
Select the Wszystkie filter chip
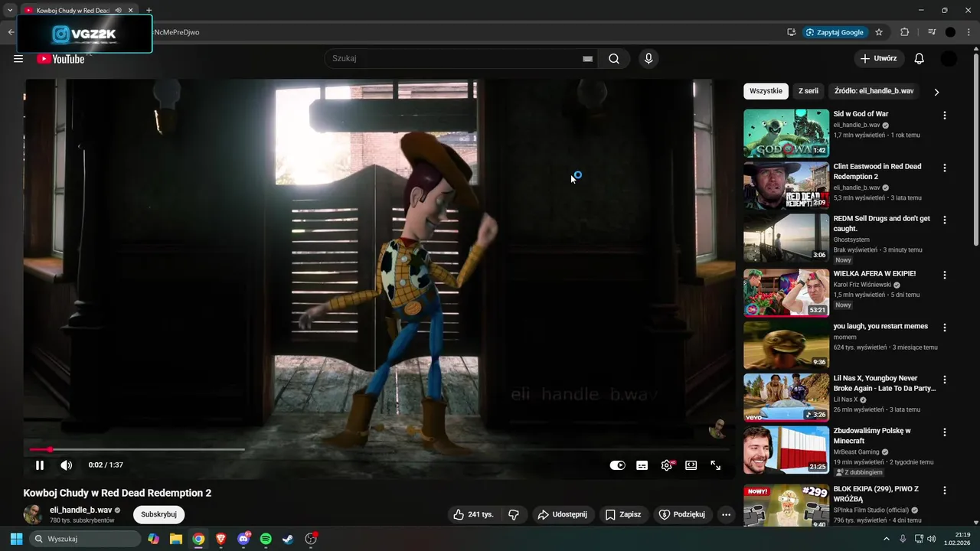[x=766, y=91]
